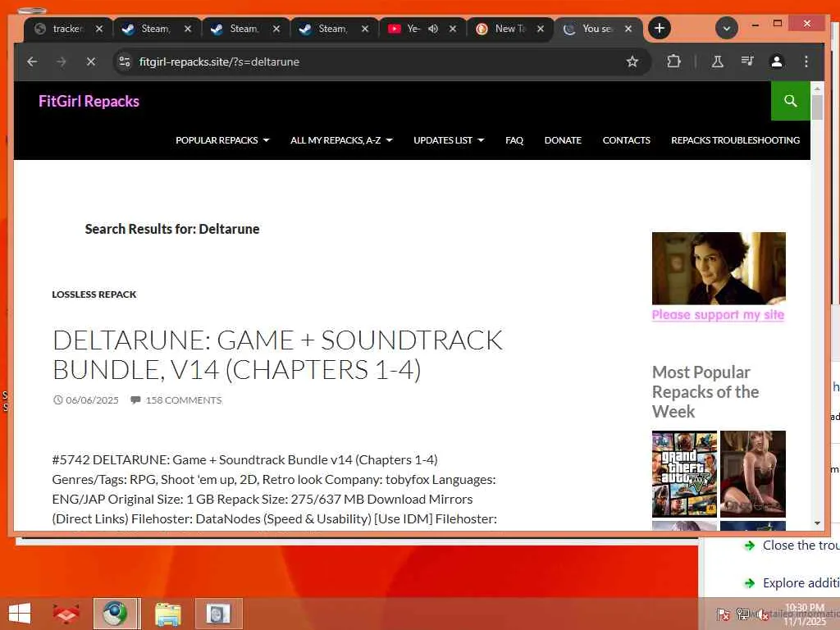Stop page loading with X button
The width and height of the screenshot is (840, 630).
tap(91, 62)
